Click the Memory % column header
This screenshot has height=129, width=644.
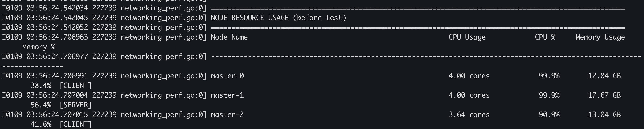(x=39, y=47)
